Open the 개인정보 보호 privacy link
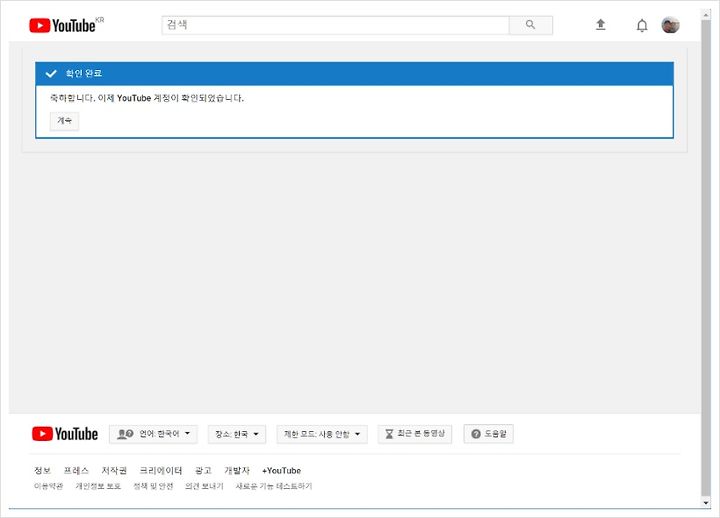The width and height of the screenshot is (720, 518). (98, 486)
